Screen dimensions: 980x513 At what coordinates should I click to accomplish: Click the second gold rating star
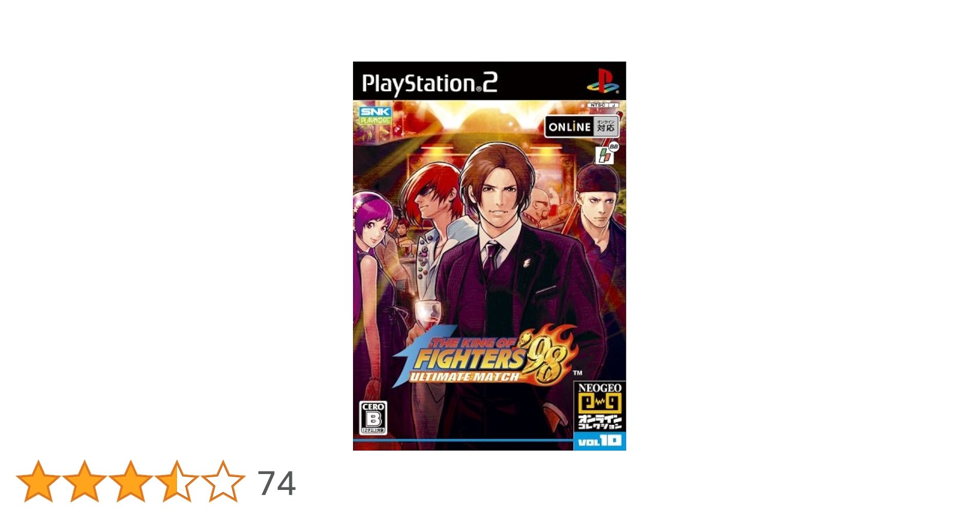[85, 481]
